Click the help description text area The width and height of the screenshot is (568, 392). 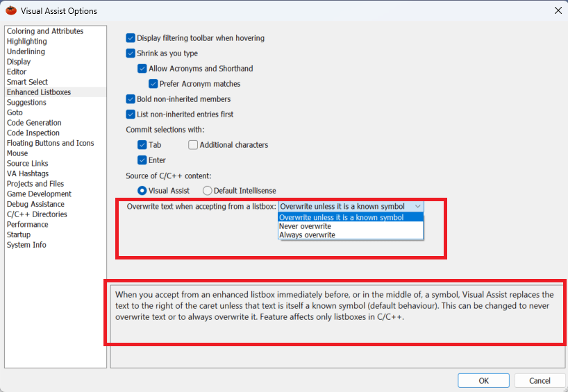(x=335, y=311)
